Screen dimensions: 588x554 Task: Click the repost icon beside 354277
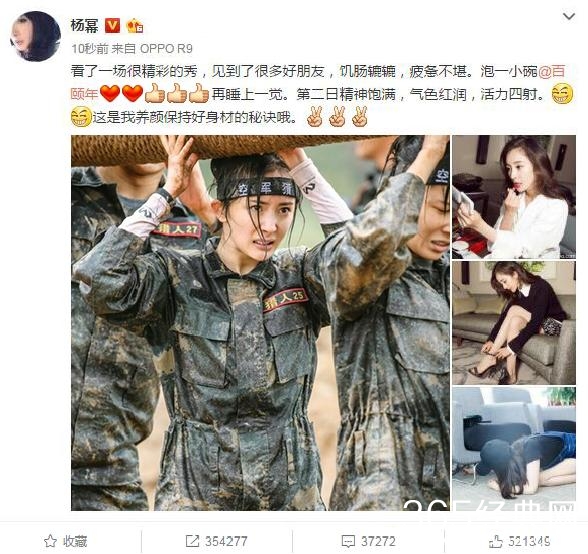pyautogui.click(x=192, y=541)
